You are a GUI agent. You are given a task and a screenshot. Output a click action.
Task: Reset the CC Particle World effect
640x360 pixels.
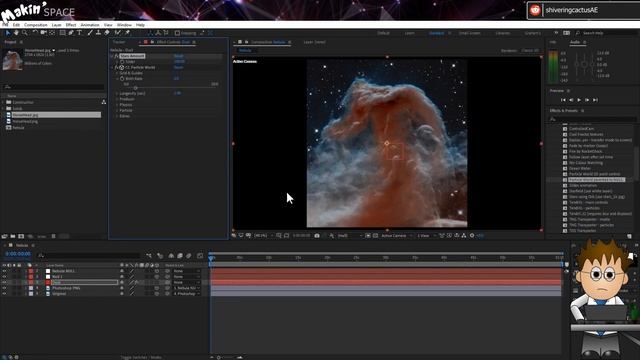pos(179,67)
